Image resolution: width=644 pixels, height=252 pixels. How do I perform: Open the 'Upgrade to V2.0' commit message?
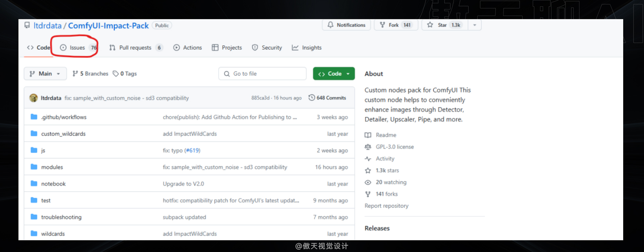click(x=183, y=184)
